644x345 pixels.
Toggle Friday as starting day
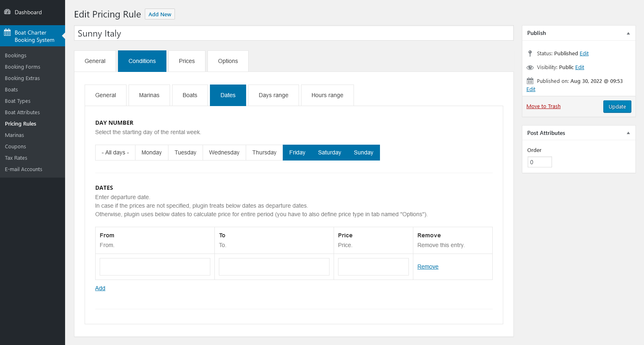pyautogui.click(x=297, y=152)
